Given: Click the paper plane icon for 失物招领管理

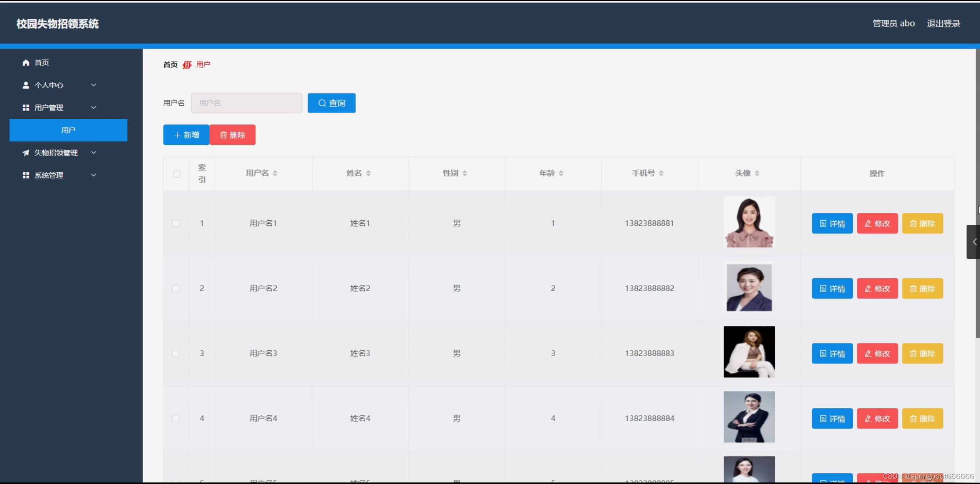Looking at the screenshot, I should click(26, 153).
